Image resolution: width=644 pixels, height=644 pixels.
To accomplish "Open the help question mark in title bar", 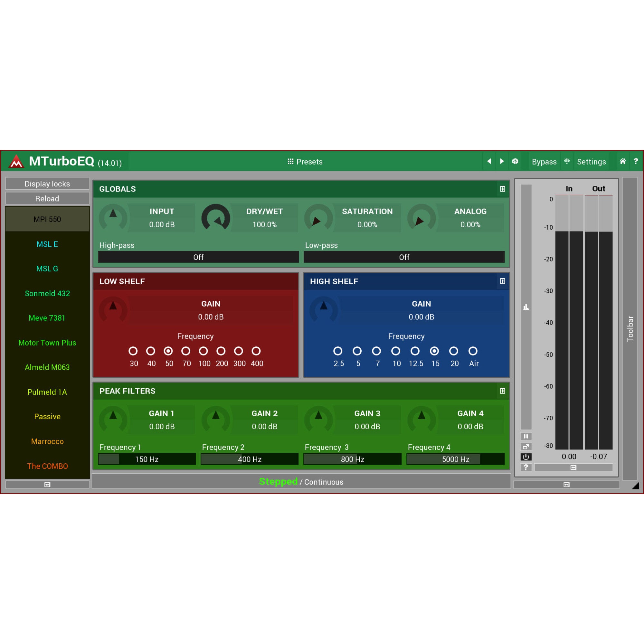I will (636, 161).
